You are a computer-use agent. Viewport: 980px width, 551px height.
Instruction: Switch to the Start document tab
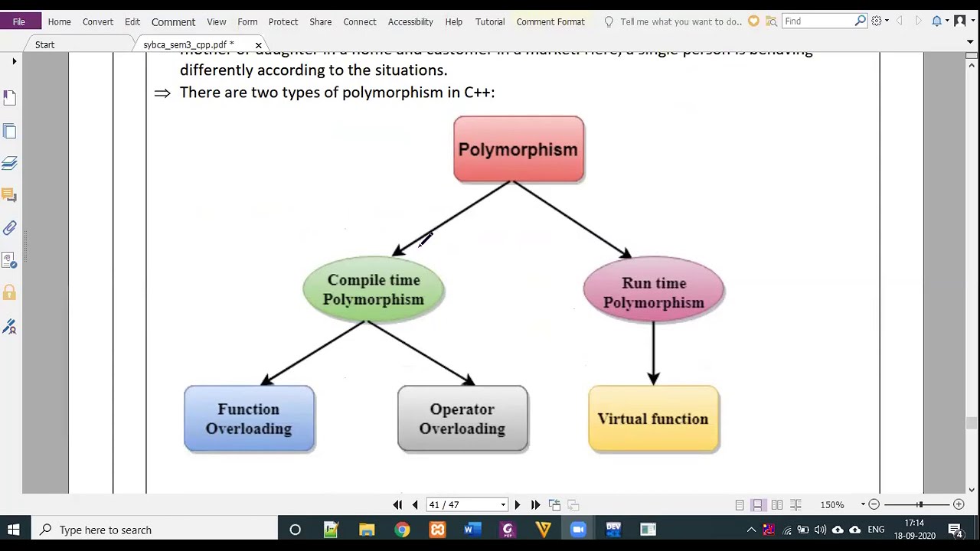tap(44, 45)
